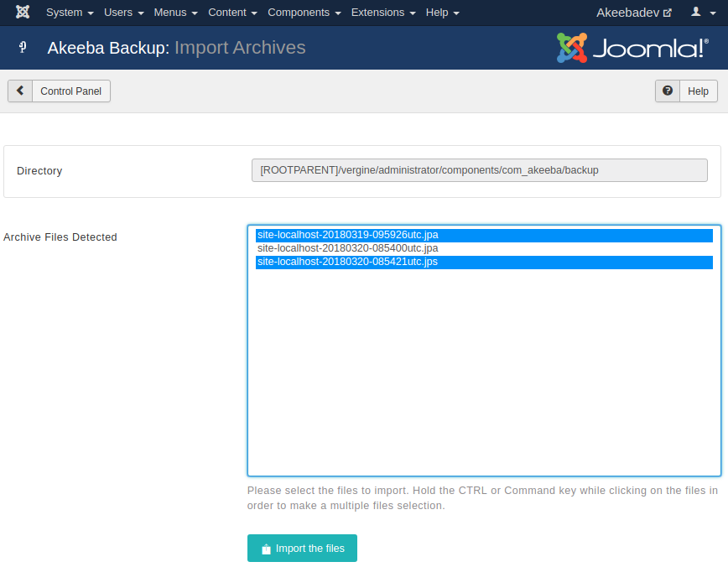
Task: Click the question mark help icon
Action: click(667, 91)
